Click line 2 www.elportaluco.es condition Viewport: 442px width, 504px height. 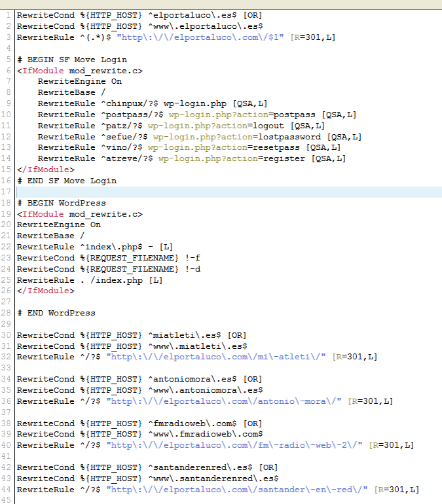[x=140, y=26]
